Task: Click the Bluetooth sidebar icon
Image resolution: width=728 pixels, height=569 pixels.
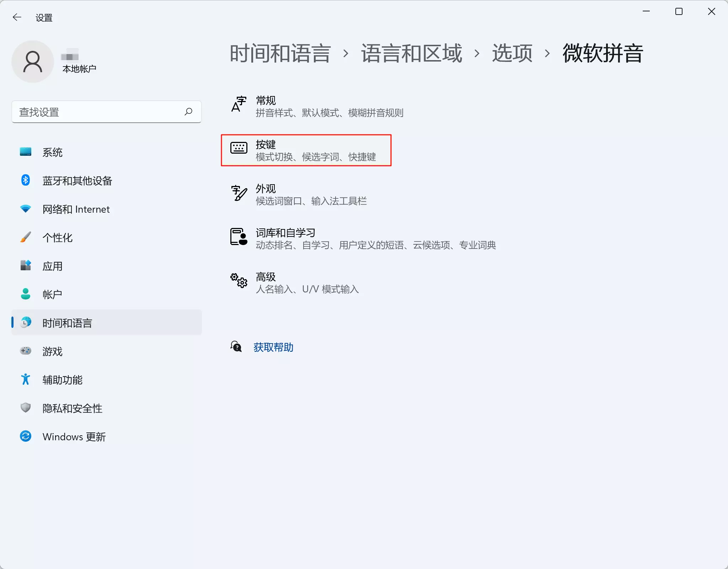Action: coord(26,180)
